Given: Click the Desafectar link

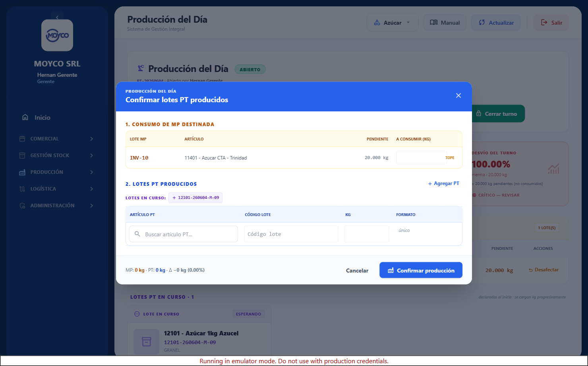Looking at the screenshot, I should pos(544,270).
